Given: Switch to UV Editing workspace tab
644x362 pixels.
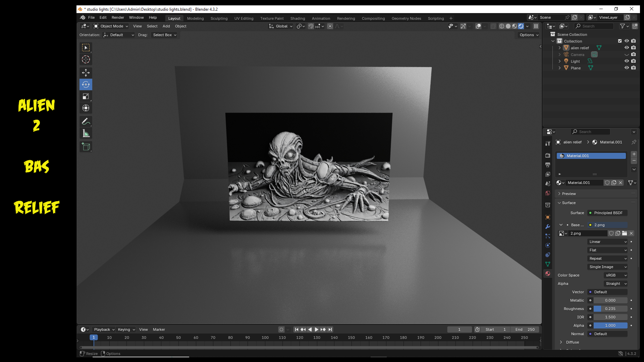Looking at the screenshot, I should pos(244,18).
